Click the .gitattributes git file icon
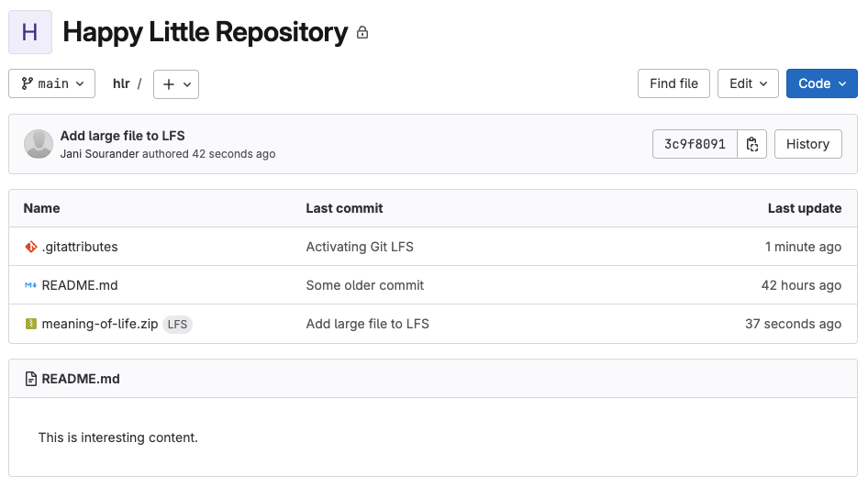This screenshot has width=868, height=487. (x=31, y=247)
